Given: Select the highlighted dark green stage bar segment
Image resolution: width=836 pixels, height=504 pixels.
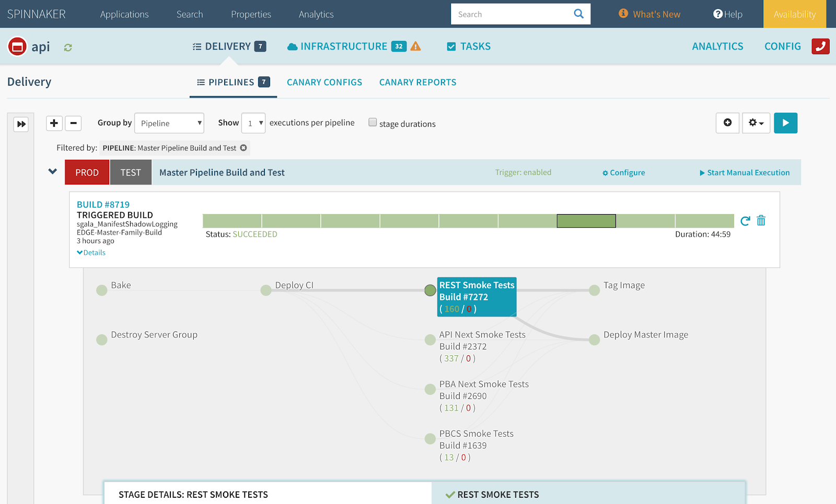Looking at the screenshot, I should (586, 221).
